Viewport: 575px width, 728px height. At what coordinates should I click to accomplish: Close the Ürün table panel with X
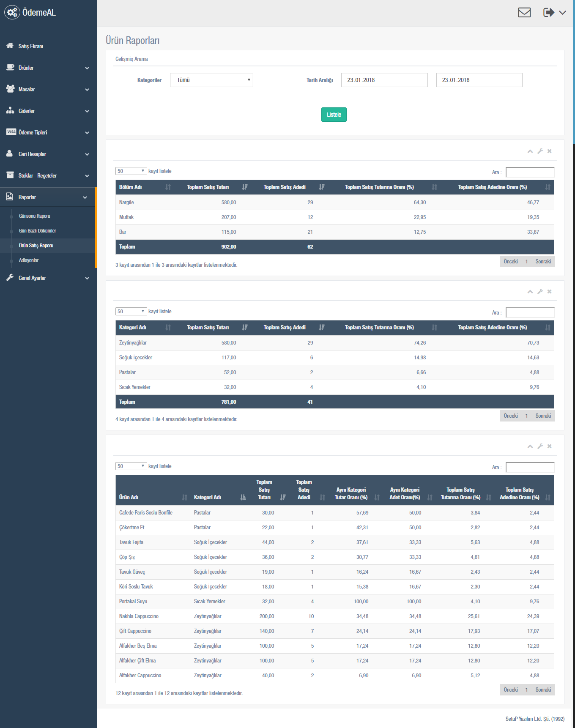click(550, 446)
